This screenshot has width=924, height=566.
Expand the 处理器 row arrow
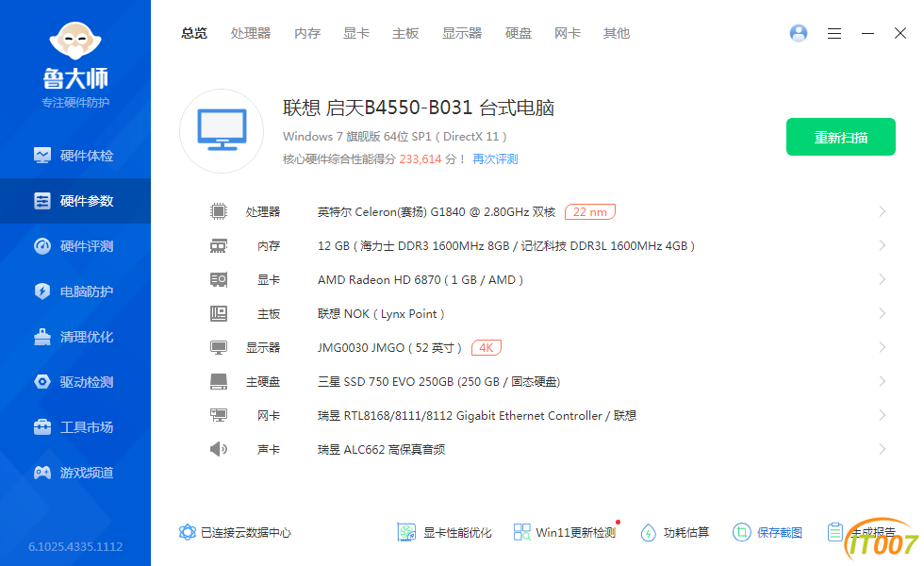pyautogui.click(x=882, y=212)
